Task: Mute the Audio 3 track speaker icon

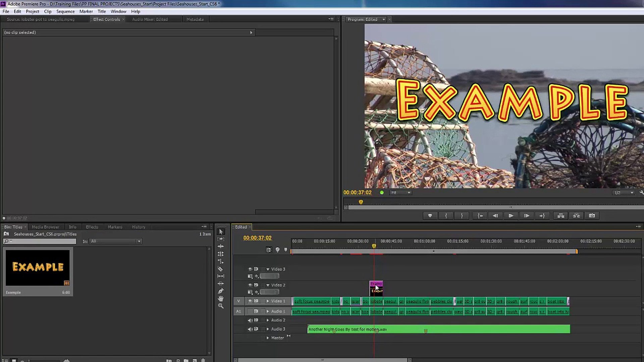Action: pos(250,329)
